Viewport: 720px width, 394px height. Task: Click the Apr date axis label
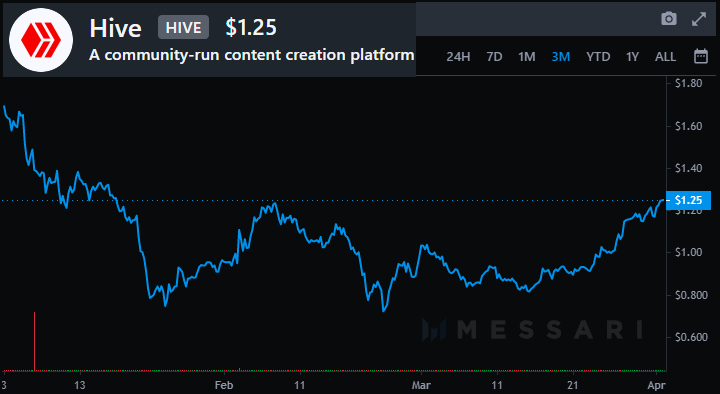656,385
